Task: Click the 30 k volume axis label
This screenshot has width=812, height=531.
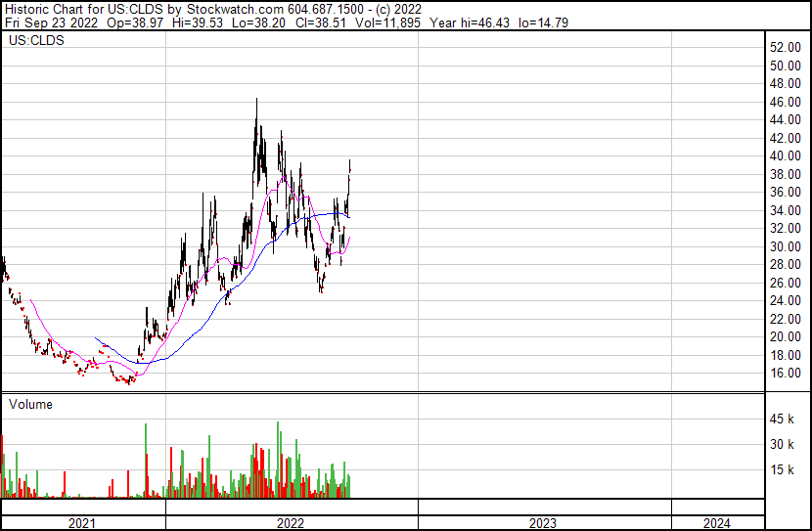Action: coord(782,444)
